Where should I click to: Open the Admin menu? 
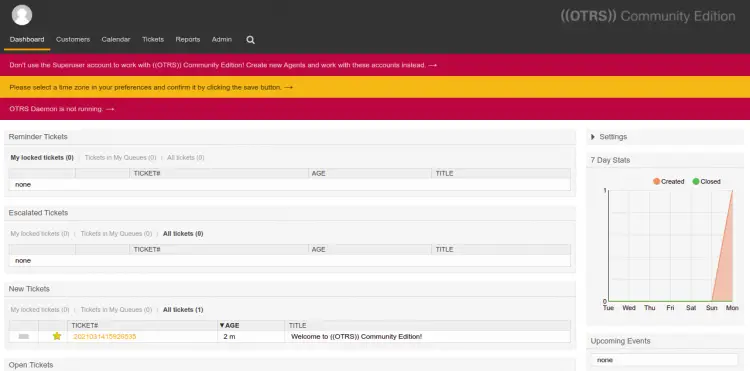tap(222, 39)
